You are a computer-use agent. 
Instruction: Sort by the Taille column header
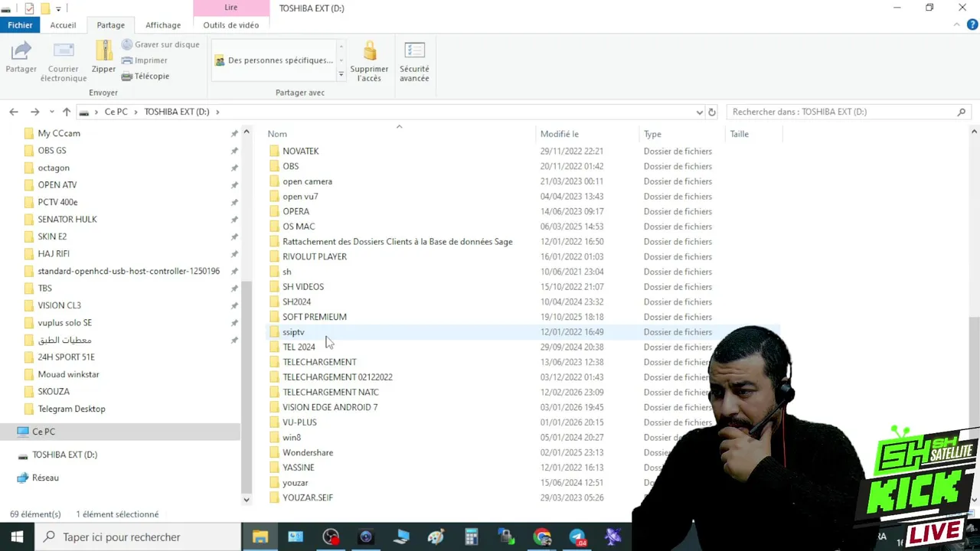753,134
